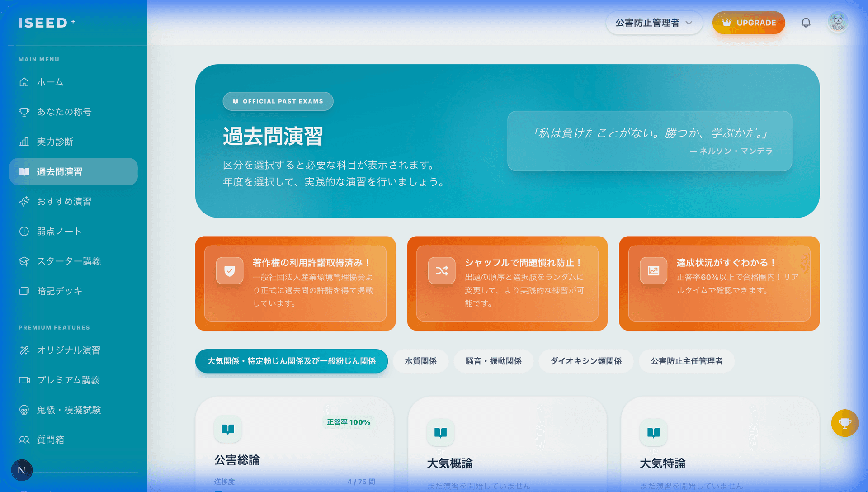Viewport: 868px width, 492px height.
Task: Open 質問箱 using the people icon
Action: point(24,440)
